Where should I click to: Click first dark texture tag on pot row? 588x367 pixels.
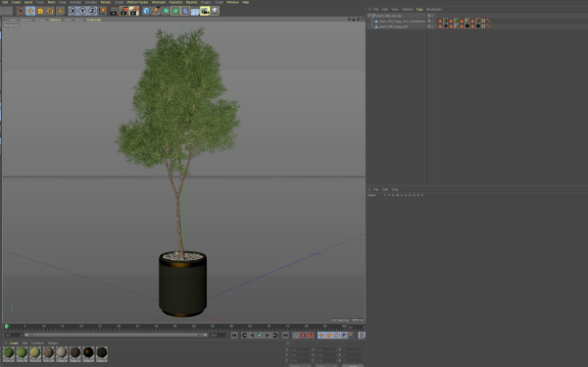[x=446, y=26]
